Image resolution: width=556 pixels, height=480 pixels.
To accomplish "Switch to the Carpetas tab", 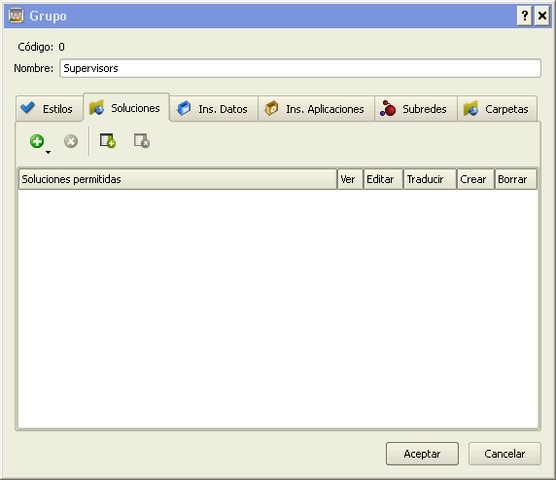I will click(497, 109).
